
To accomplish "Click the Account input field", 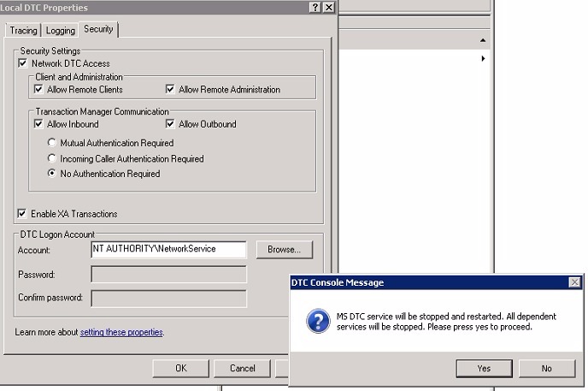I will [x=168, y=249].
